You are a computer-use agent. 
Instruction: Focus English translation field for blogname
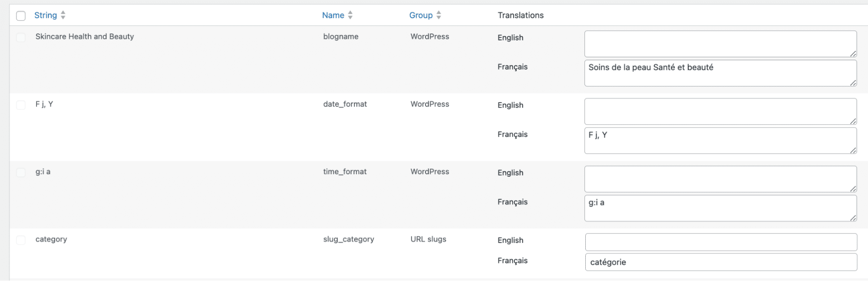tap(720, 44)
